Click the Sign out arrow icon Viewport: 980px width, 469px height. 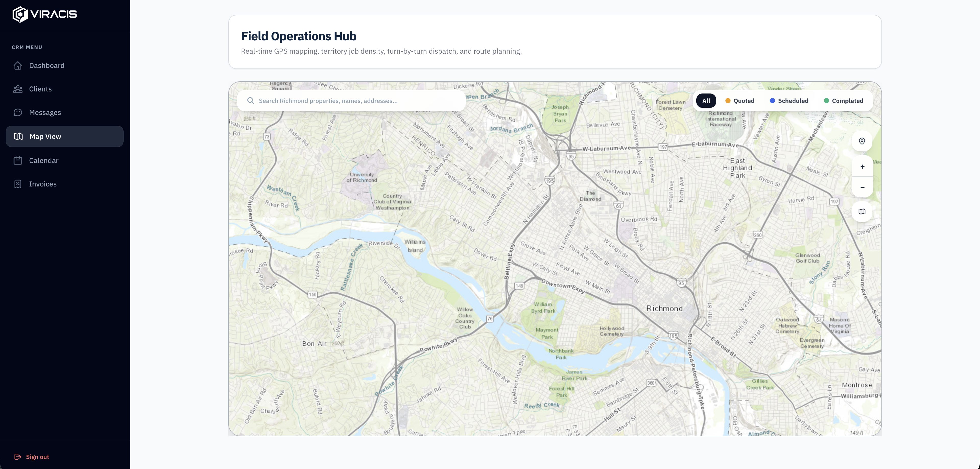[x=18, y=457]
